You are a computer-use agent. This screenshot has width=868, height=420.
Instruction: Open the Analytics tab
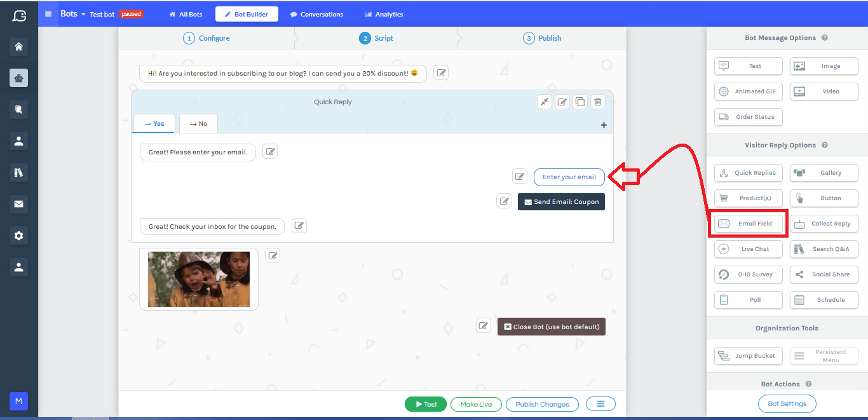coord(384,14)
